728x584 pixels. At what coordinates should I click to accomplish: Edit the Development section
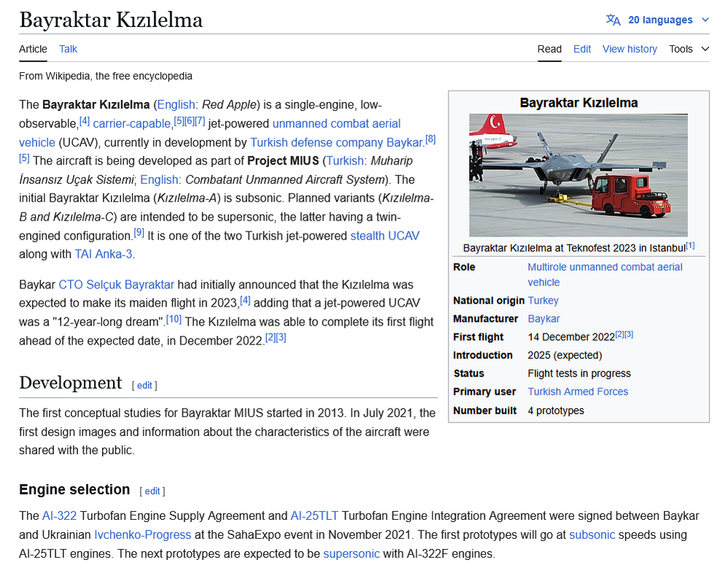(x=144, y=385)
